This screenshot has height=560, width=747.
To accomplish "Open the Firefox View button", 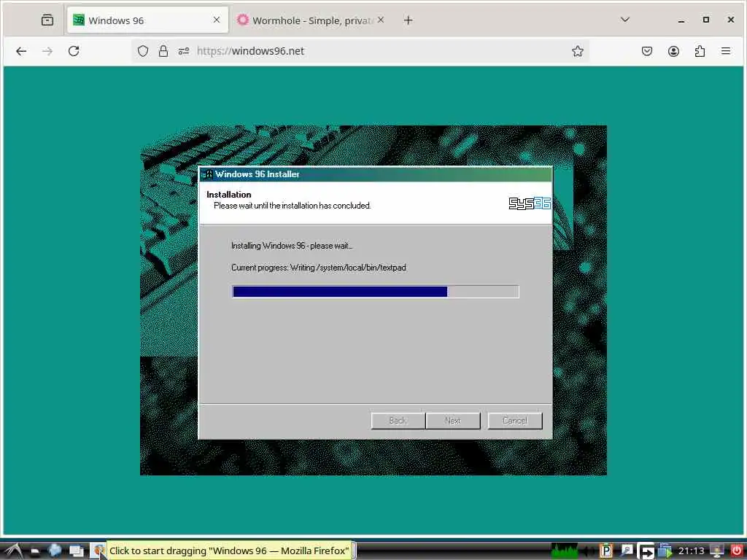I will tap(47, 20).
